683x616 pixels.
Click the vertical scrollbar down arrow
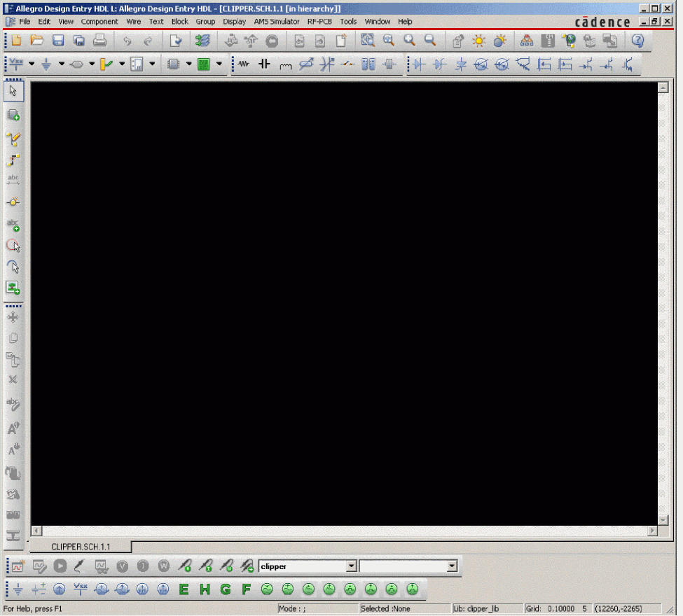coord(663,520)
